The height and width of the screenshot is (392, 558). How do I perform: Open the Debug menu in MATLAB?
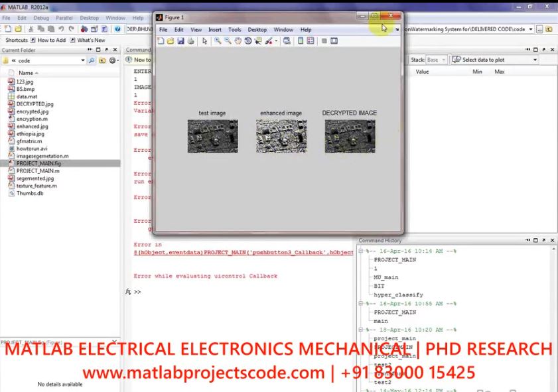point(41,18)
